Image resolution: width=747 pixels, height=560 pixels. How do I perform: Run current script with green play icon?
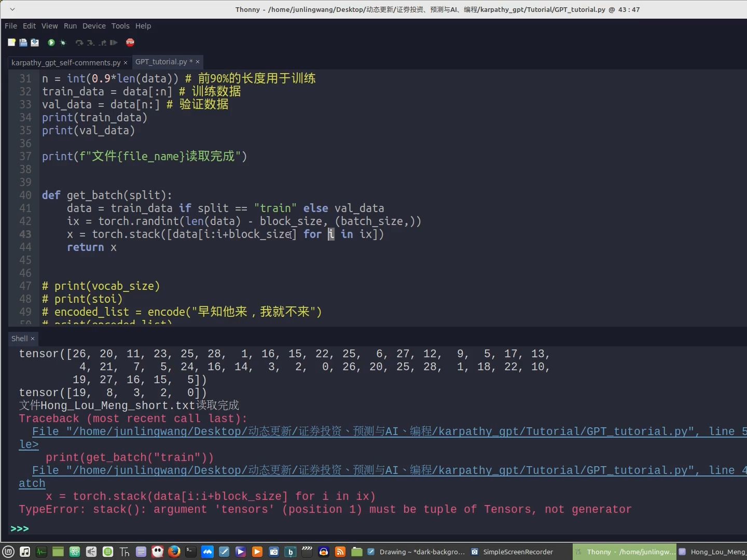(x=51, y=43)
